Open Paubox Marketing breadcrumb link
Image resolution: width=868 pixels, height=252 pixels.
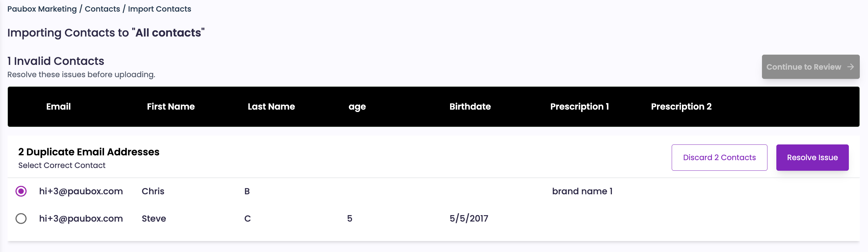(x=42, y=9)
